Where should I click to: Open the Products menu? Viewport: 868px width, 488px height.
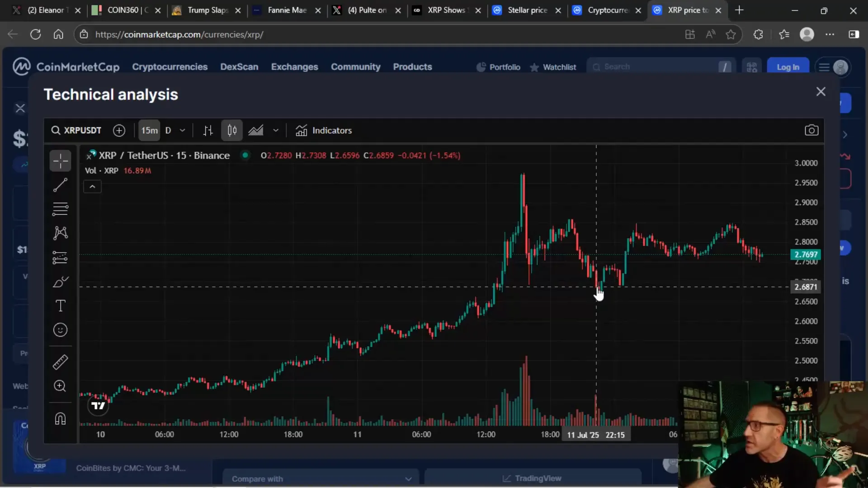coord(412,67)
